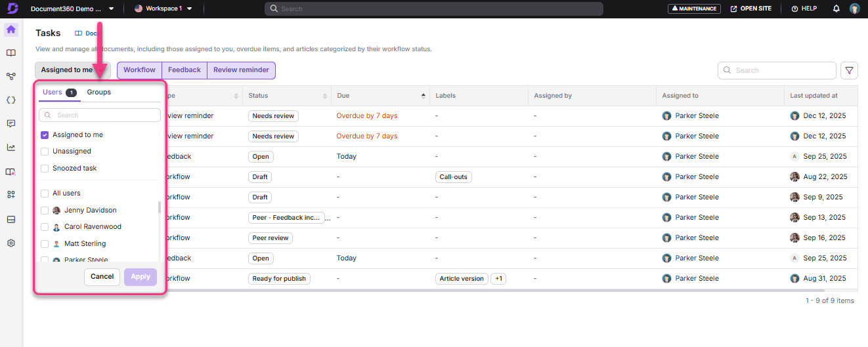This screenshot has height=347, width=868.
Task: Click the Aug 31, 2025 date cell
Action: (825, 278)
